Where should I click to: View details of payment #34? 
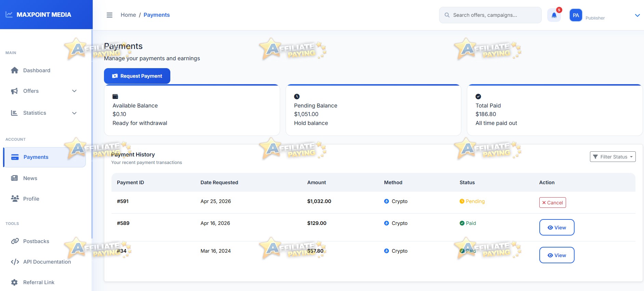[557, 255]
